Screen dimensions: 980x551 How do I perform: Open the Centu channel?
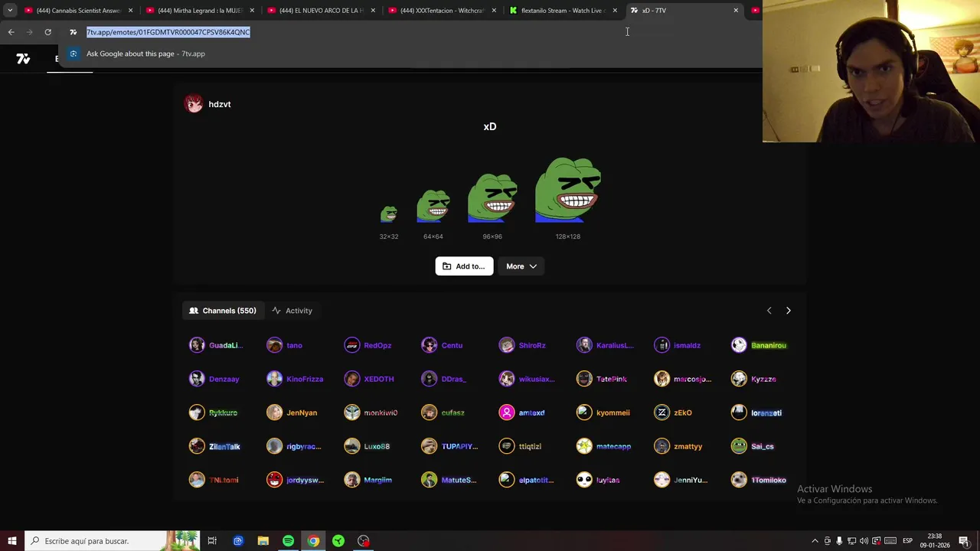click(x=442, y=345)
